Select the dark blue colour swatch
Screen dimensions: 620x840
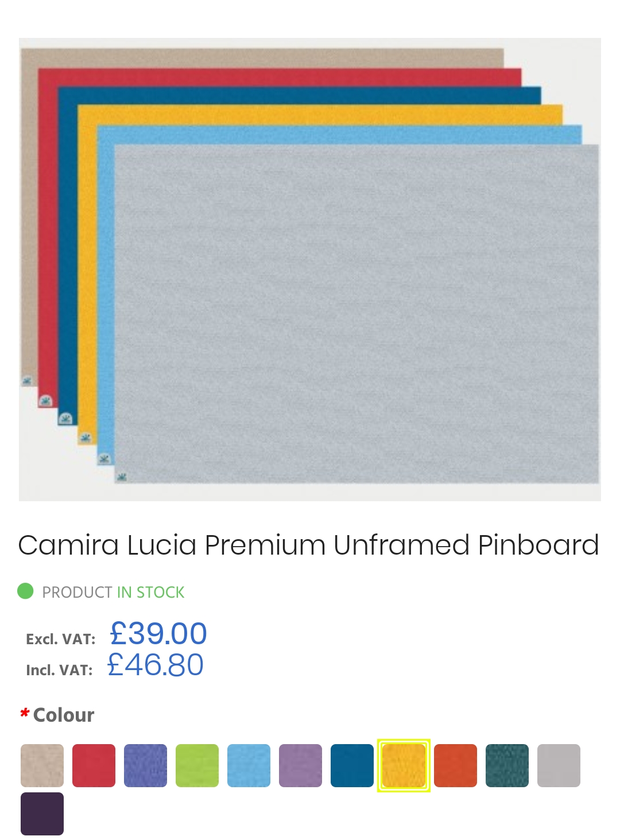click(x=352, y=765)
